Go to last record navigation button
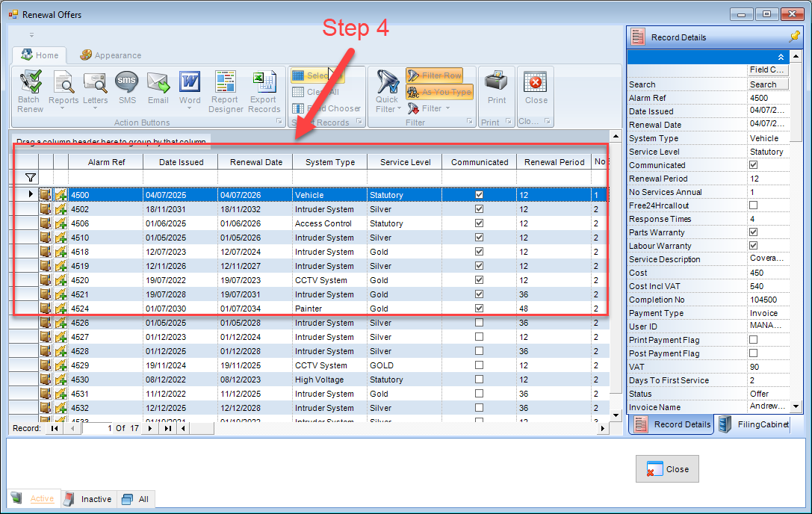 pos(168,429)
